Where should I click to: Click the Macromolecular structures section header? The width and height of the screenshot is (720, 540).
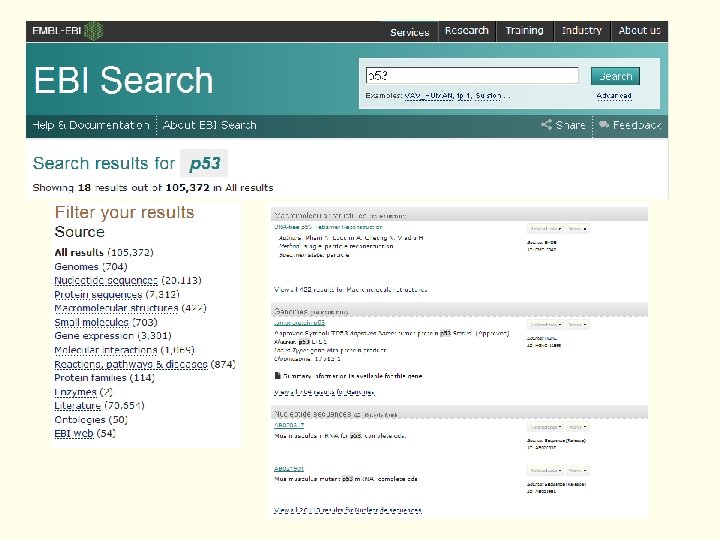point(459,215)
